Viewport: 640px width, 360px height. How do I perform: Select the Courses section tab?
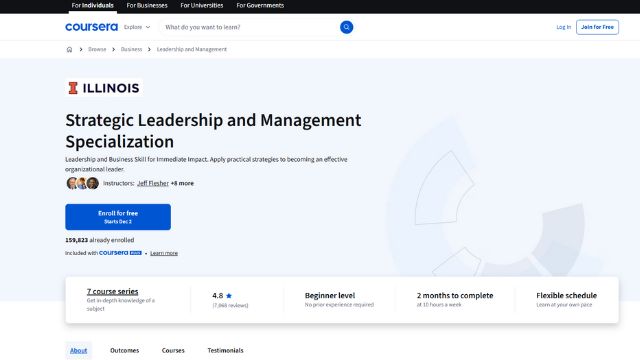(173, 350)
